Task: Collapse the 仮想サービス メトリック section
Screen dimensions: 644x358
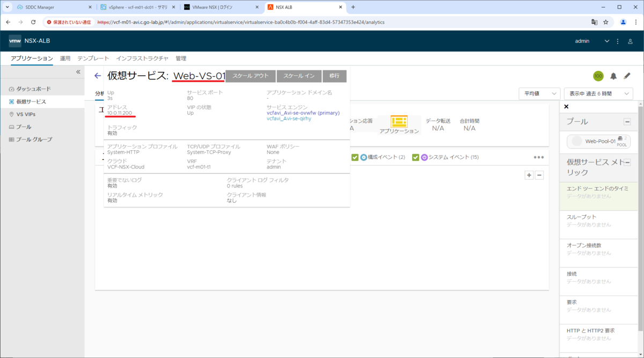Action: tap(626, 163)
